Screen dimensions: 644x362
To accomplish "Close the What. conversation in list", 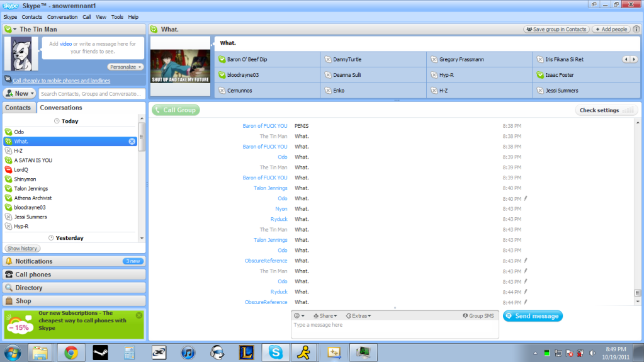I will [x=132, y=142].
